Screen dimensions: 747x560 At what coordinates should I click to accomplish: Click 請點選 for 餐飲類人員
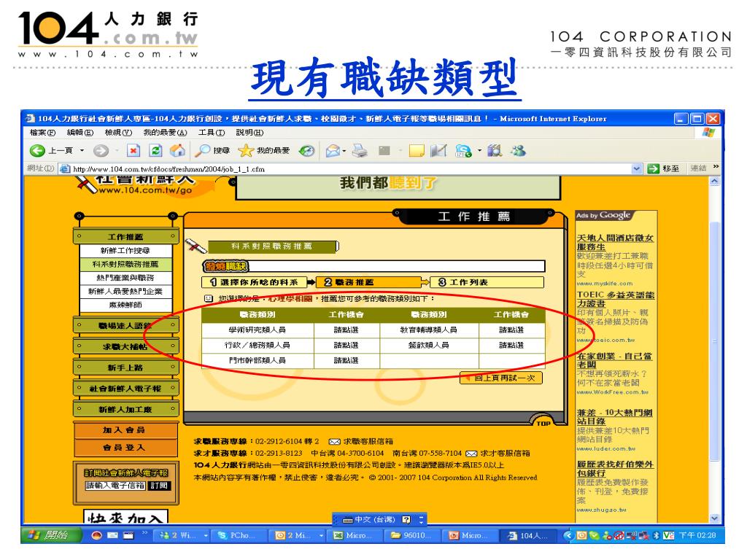pos(511,345)
